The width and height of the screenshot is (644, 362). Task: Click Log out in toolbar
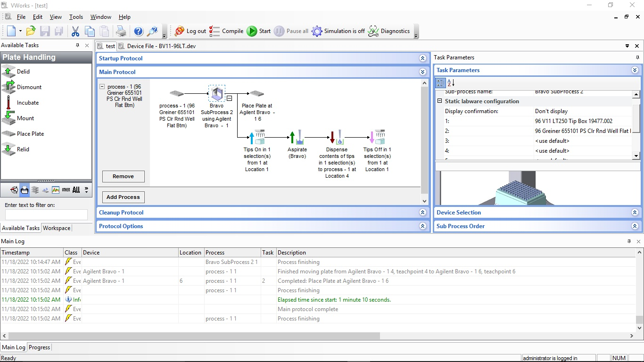click(x=190, y=31)
